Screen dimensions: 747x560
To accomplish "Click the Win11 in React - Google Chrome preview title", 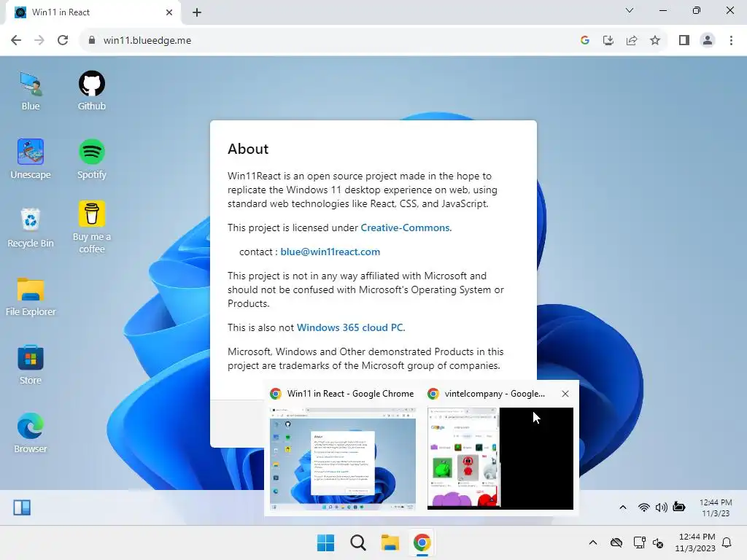I will point(350,394).
